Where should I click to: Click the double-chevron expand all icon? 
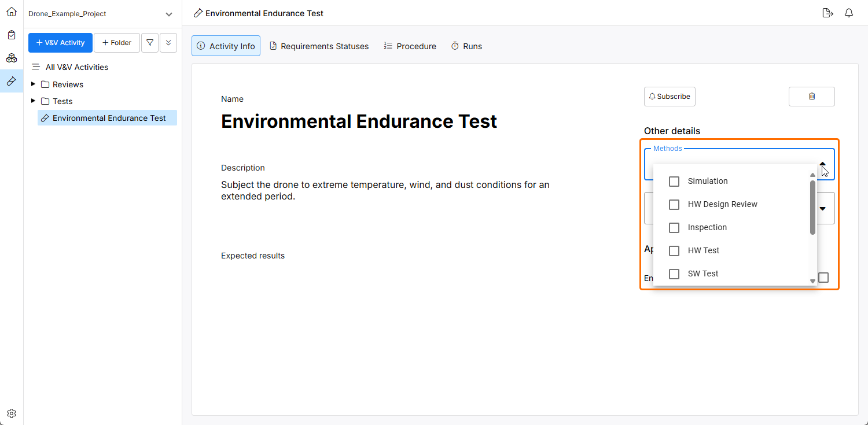(168, 43)
